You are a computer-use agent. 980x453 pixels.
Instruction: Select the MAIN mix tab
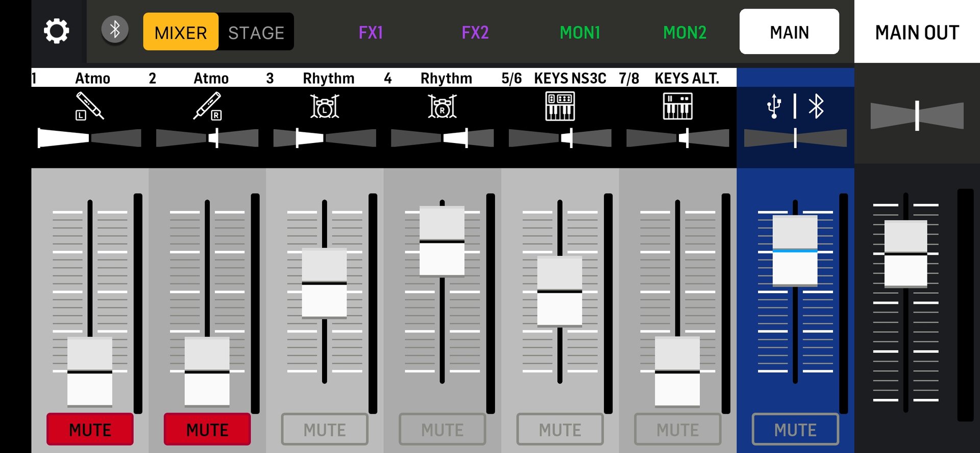pos(789,31)
